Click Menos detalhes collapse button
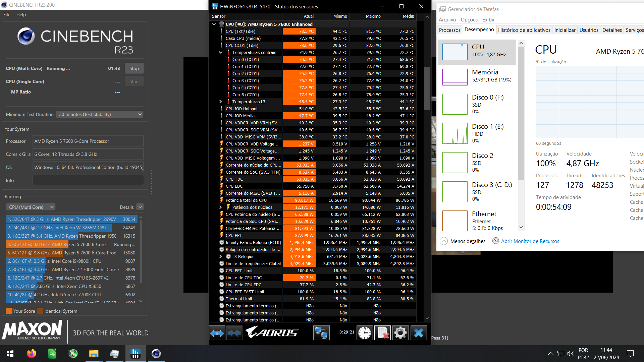Screen dimensions: 644x362 pyautogui.click(x=463, y=241)
